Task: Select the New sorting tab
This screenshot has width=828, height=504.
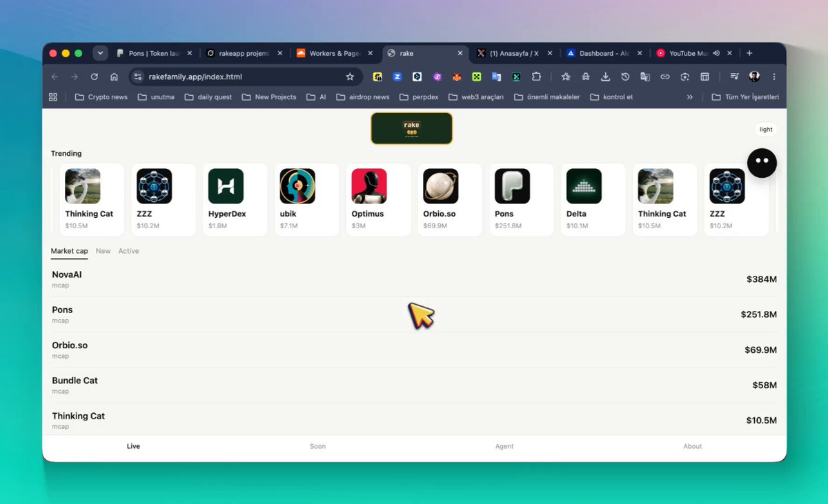Action: click(x=103, y=251)
